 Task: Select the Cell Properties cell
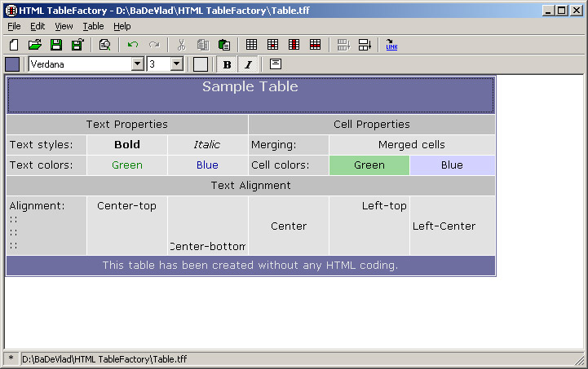click(372, 125)
